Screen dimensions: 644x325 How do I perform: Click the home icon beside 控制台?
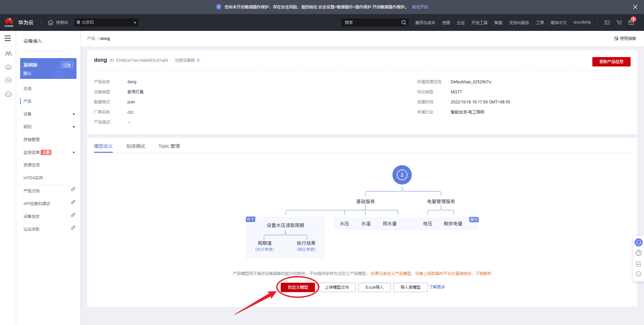(x=51, y=22)
